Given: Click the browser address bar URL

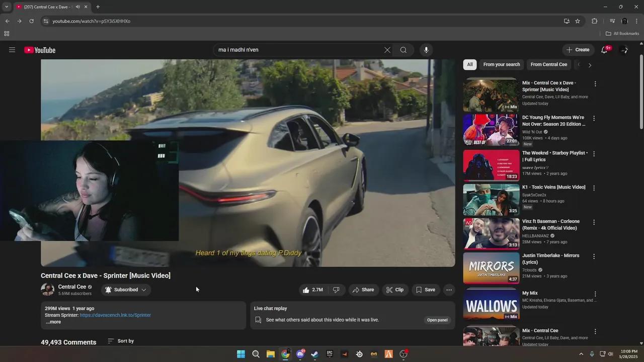Looking at the screenshot, I should 91,21.
